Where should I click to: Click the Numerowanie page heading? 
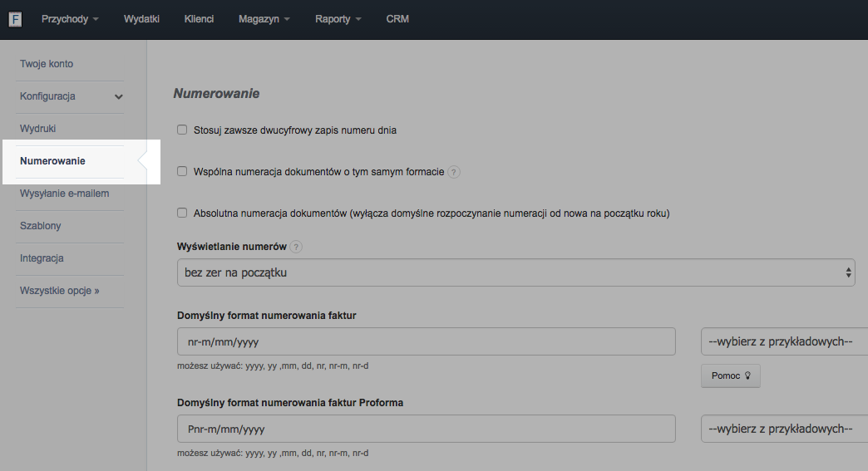[x=216, y=93]
